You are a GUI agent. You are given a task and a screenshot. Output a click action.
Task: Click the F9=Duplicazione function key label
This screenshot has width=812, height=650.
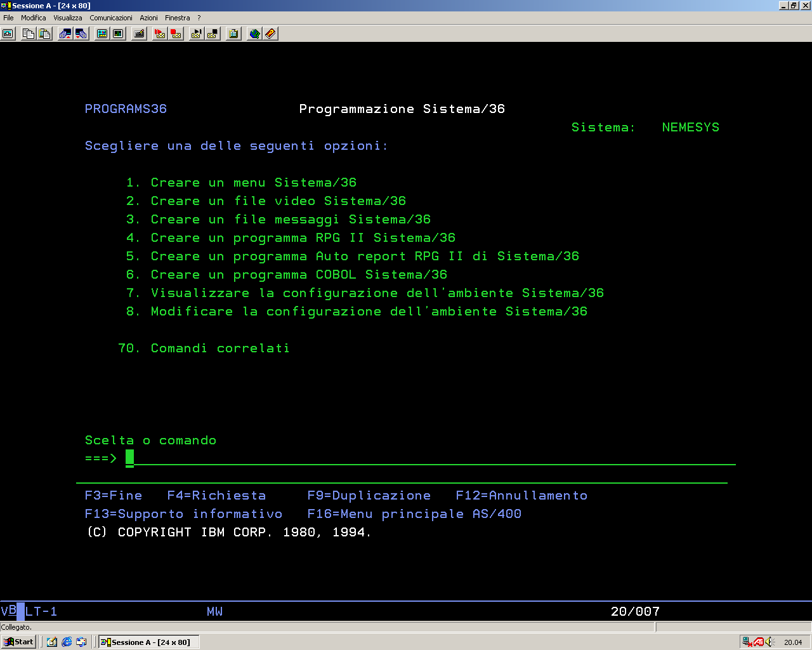click(x=369, y=496)
